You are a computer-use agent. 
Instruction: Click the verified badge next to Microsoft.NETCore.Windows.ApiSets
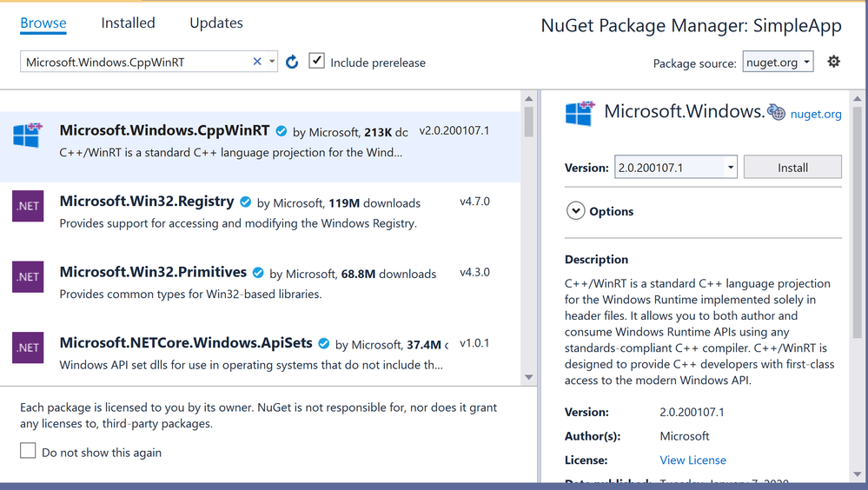tap(324, 344)
